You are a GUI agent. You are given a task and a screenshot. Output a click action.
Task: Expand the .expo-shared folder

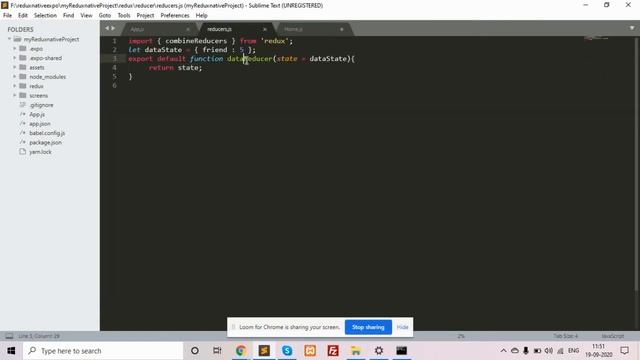tap(15, 58)
